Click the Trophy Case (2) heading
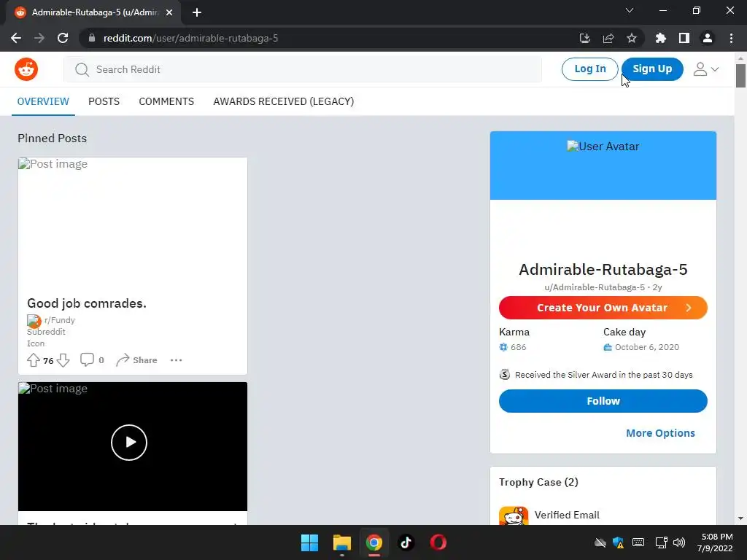The height and width of the screenshot is (560, 747). coord(538,482)
